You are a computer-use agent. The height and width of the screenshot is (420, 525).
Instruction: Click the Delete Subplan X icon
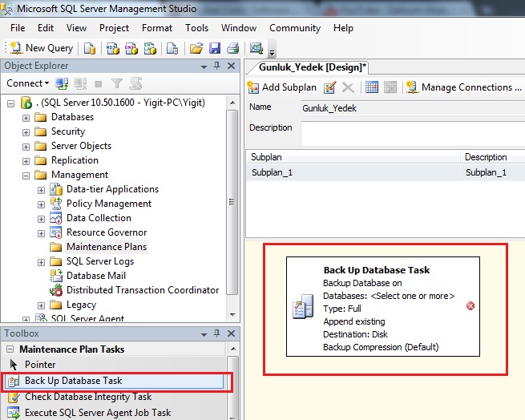348,87
